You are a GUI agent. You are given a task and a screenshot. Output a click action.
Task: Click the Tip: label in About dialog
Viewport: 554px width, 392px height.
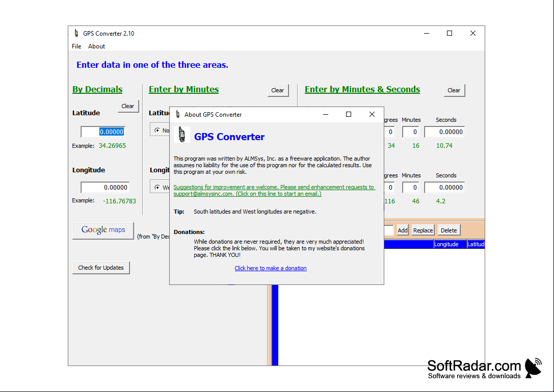pyautogui.click(x=179, y=212)
